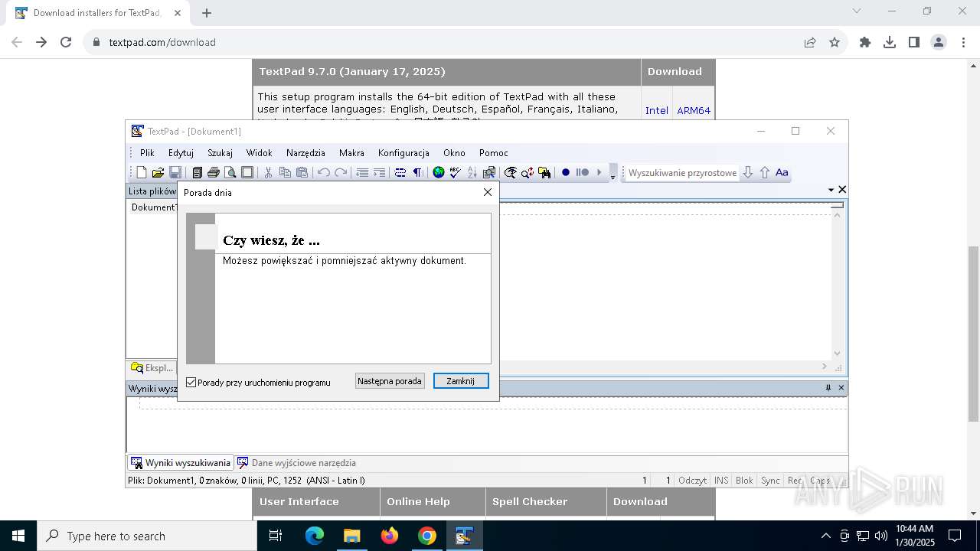Open the Plik menu

click(x=147, y=152)
